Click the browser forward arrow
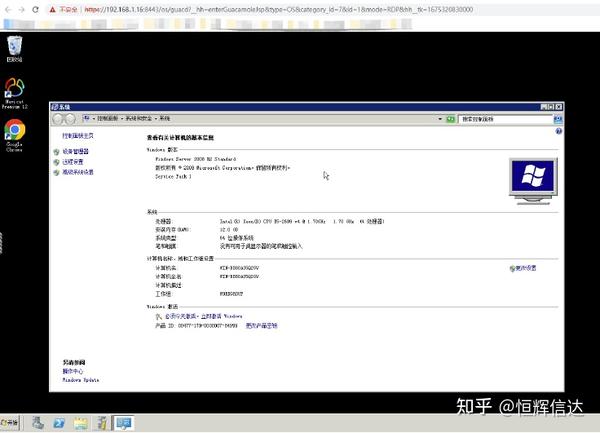Image resolution: width=600 pixels, height=433 pixels. click(x=21, y=10)
